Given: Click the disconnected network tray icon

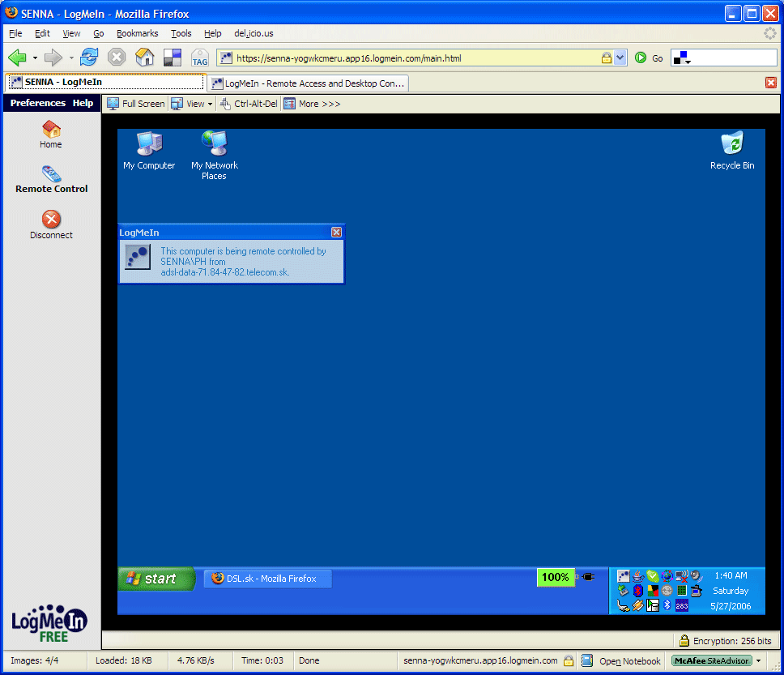Looking at the screenshot, I should pyautogui.click(x=682, y=576).
